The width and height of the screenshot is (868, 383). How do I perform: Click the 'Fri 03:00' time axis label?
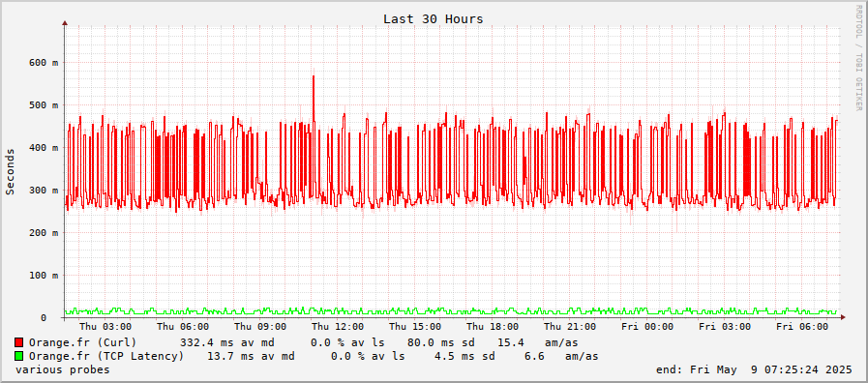(725, 327)
